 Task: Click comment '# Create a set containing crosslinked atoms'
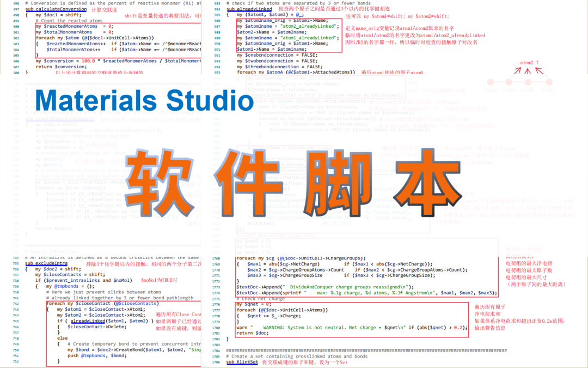(297, 357)
